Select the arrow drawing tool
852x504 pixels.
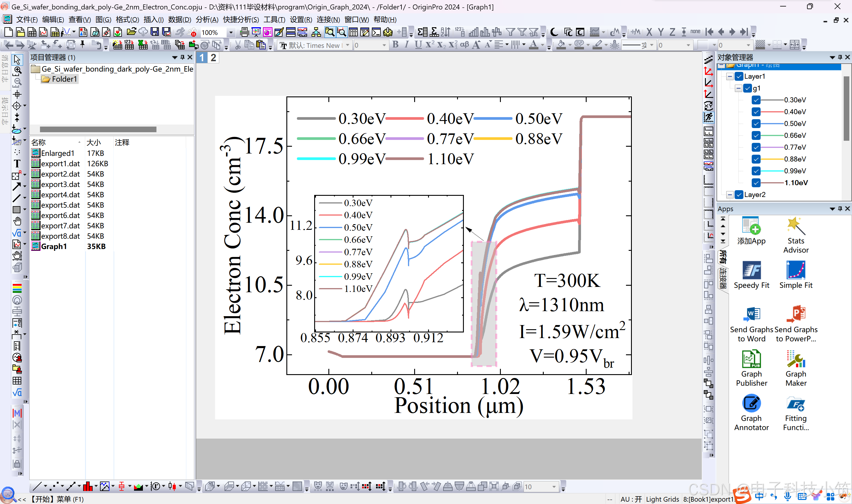17,186
